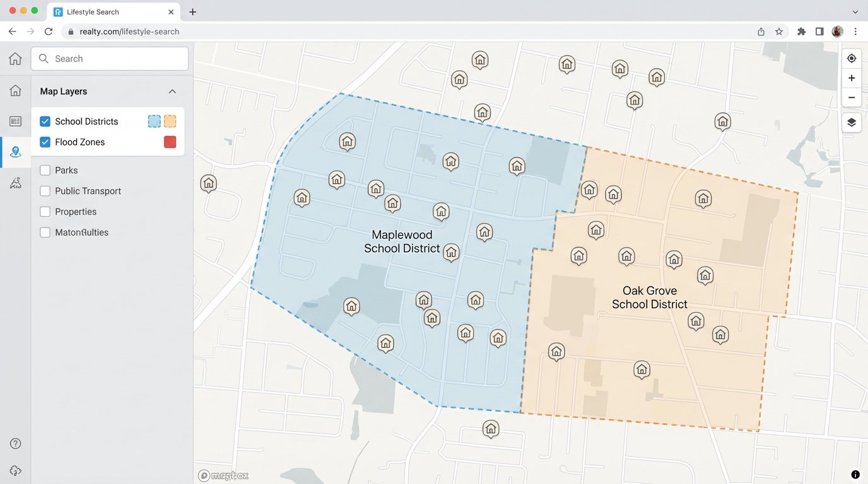Screen dimensions: 868x484
Task: Click the locate-me button on the map
Action: point(851,57)
